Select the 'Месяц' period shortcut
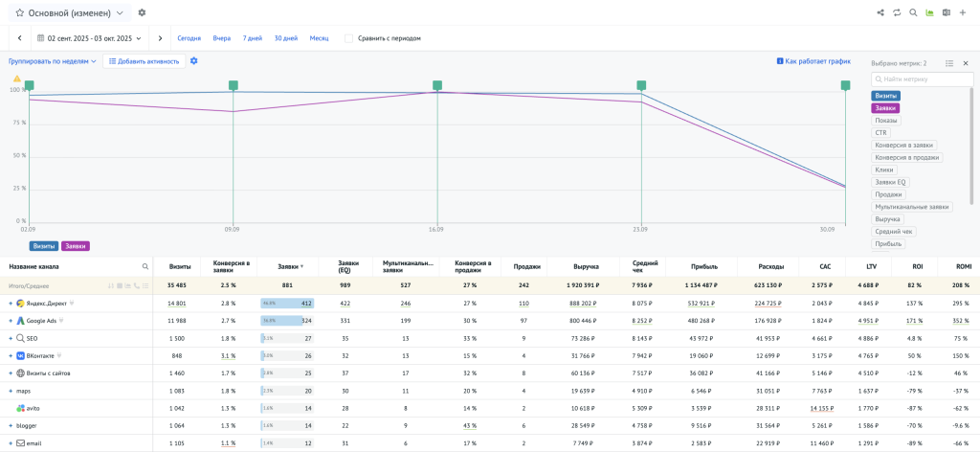The image size is (980, 452). point(320,38)
